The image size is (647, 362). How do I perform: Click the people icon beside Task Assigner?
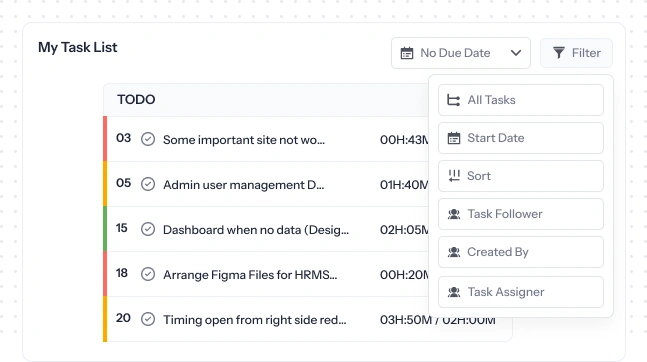point(454,292)
